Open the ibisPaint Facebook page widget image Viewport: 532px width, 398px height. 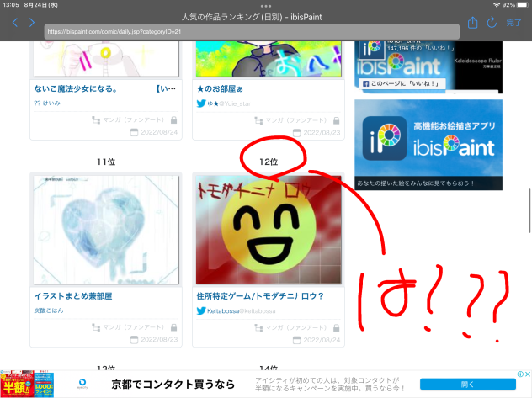428,67
